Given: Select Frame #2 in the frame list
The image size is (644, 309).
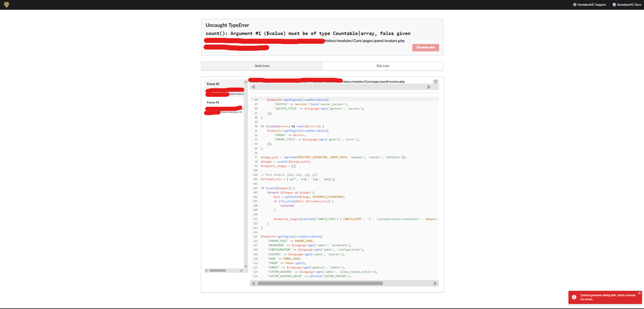Looking at the screenshot, I should tap(224, 89).
